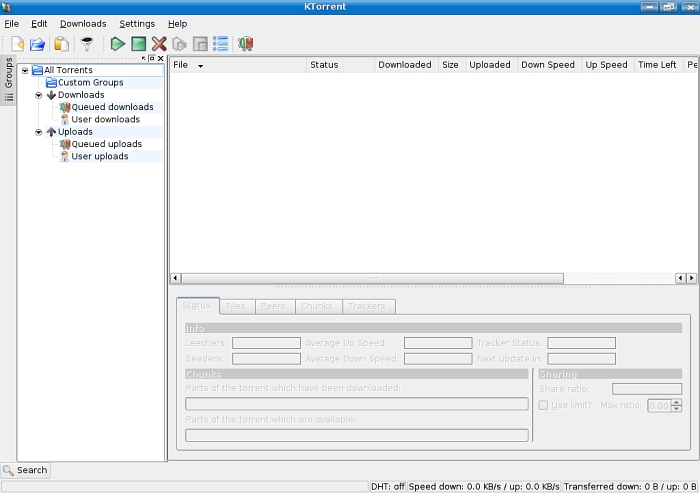Click 'Speed down: 0.0 KB/s' status entry

484,487
